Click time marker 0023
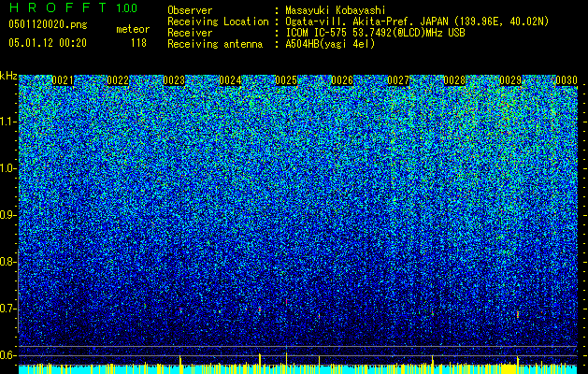Image resolution: width=588 pixels, height=374 pixels. (x=174, y=80)
